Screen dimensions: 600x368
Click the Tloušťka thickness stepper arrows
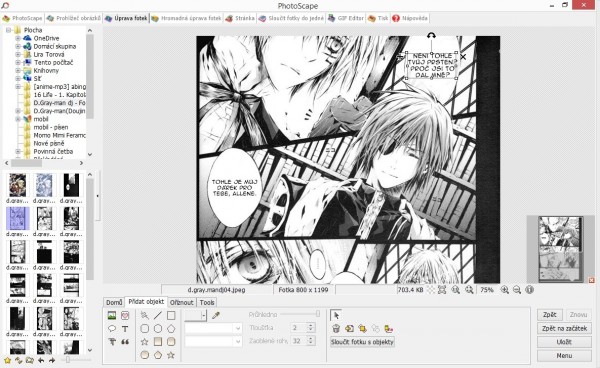[x=311, y=327]
